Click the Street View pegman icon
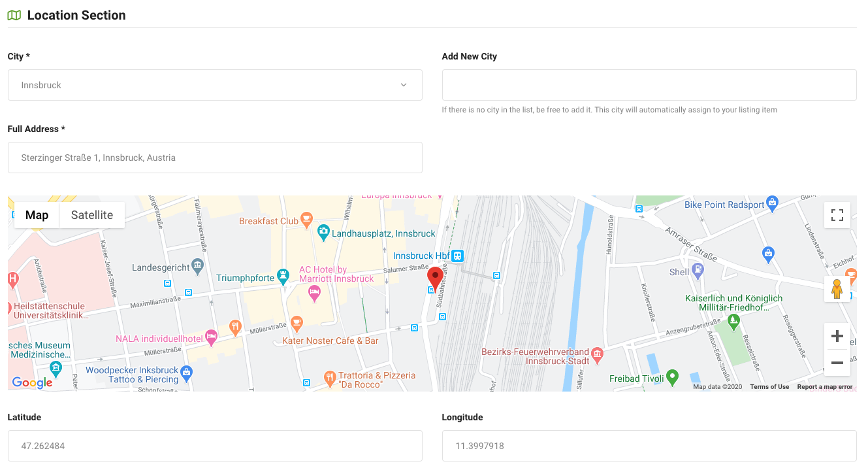Screen dimensions: 868x470 tap(837, 289)
